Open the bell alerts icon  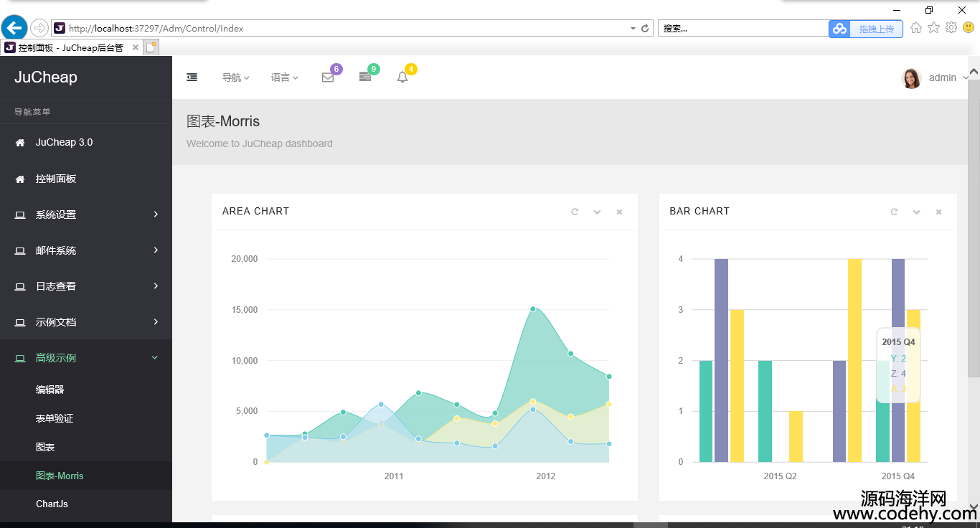(402, 77)
